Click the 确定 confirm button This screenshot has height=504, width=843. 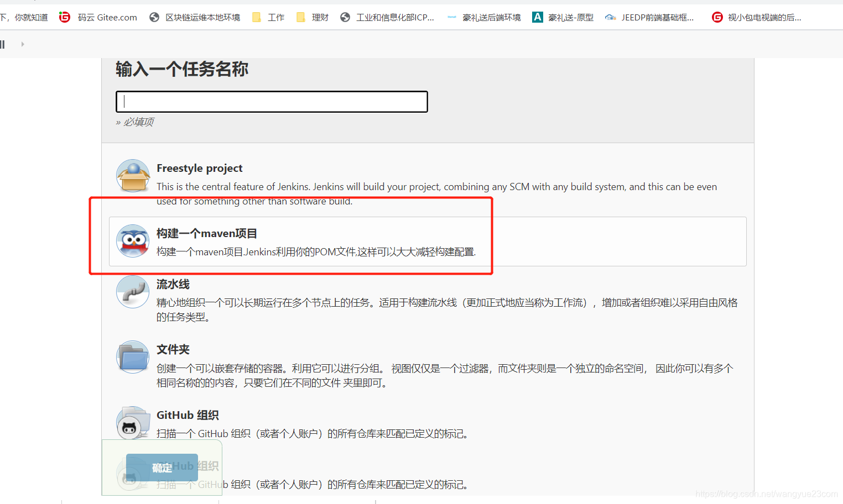(162, 468)
